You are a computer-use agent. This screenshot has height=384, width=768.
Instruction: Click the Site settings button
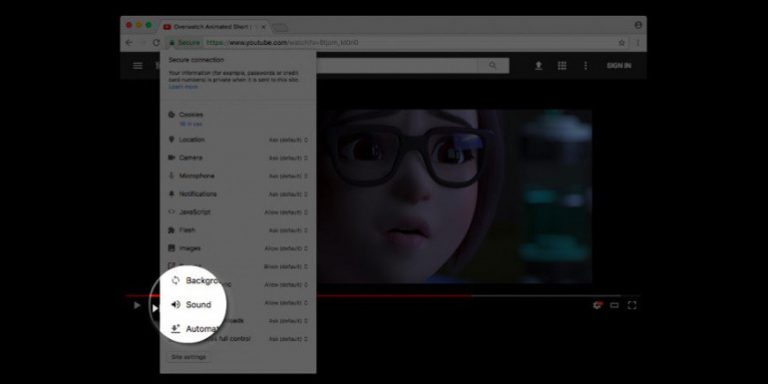point(189,357)
